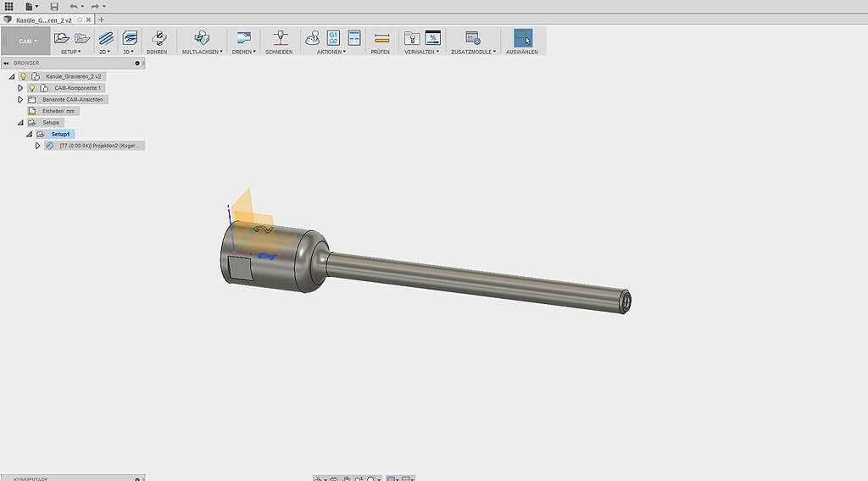Collapse the Browser panel with double arrows
868x481 pixels.
pyautogui.click(x=5, y=63)
